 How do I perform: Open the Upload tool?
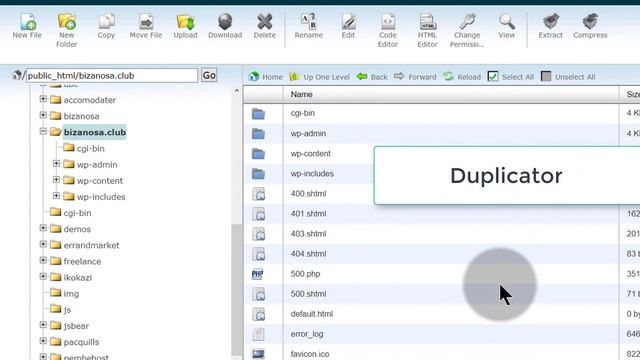click(x=185, y=26)
